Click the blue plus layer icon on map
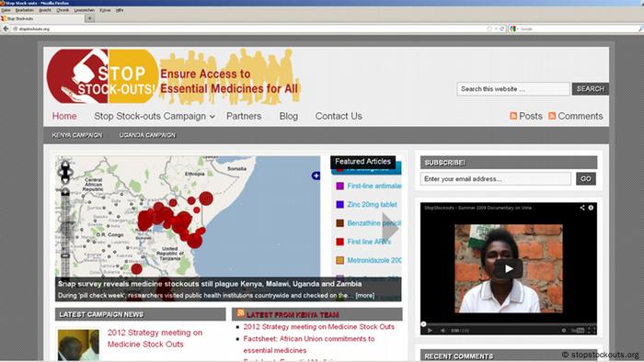 [316, 175]
